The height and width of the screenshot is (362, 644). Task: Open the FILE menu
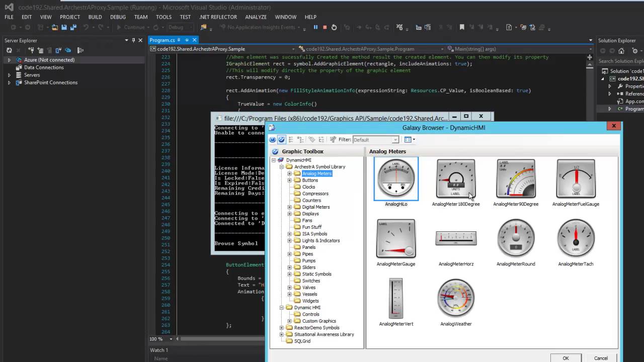tap(9, 17)
